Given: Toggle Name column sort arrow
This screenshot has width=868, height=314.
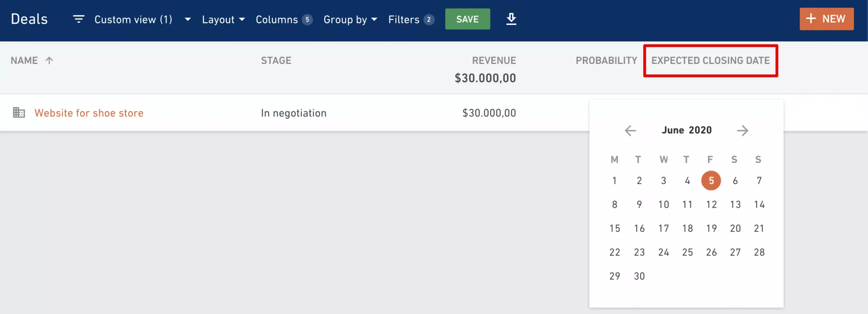Looking at the screenshot, I should click(x=49, y=61).
